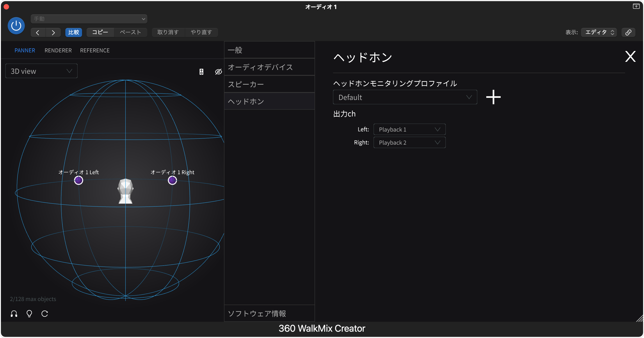Toggle the speaker display icon
This screenshot has width=644, height=338.
(201, 72)
